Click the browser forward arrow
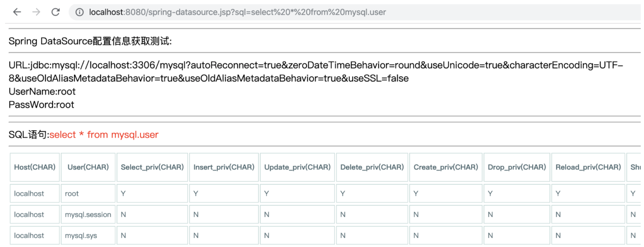The image size is (644, 247). pos(36,12)
